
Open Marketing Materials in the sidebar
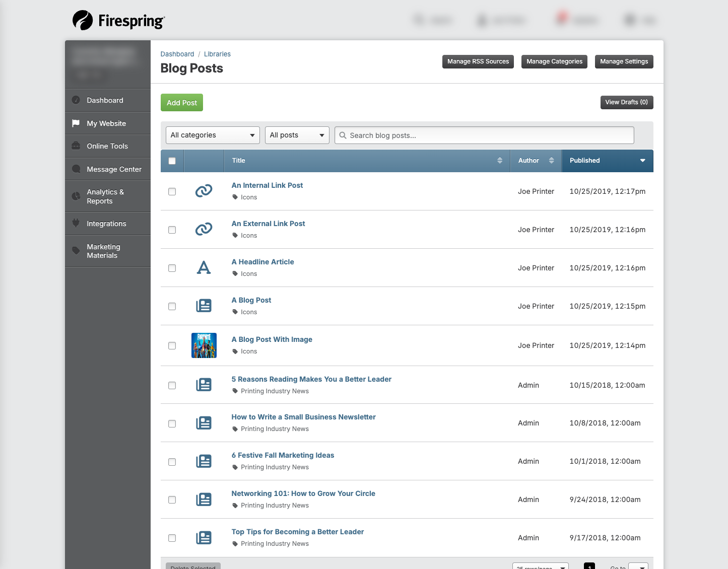tap(108, 251)
